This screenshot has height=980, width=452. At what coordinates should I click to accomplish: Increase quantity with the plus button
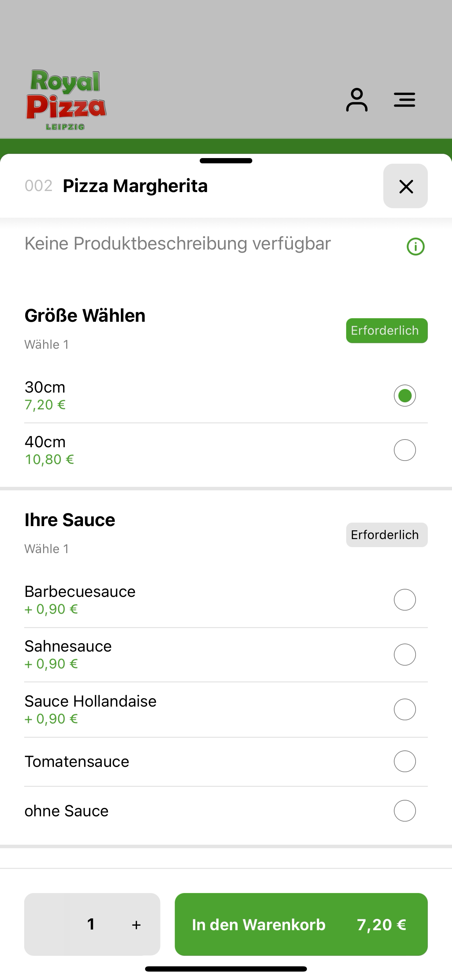point(136,925)
